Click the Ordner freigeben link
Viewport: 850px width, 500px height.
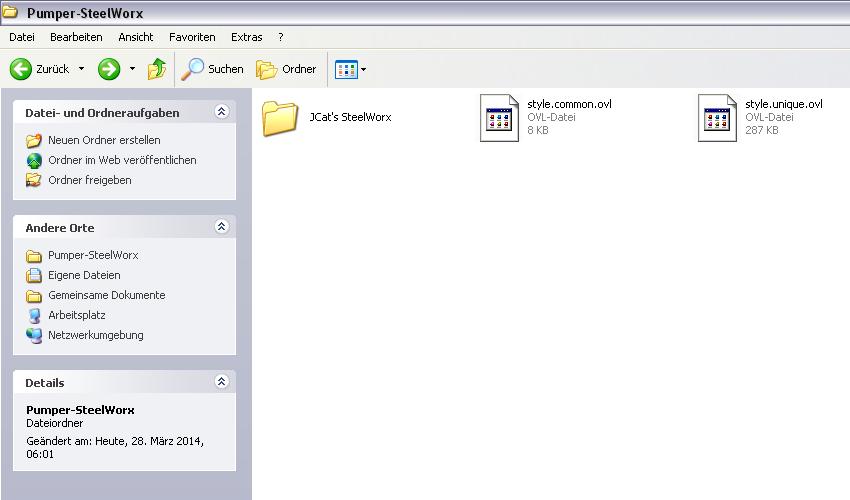tap(89, 180)
